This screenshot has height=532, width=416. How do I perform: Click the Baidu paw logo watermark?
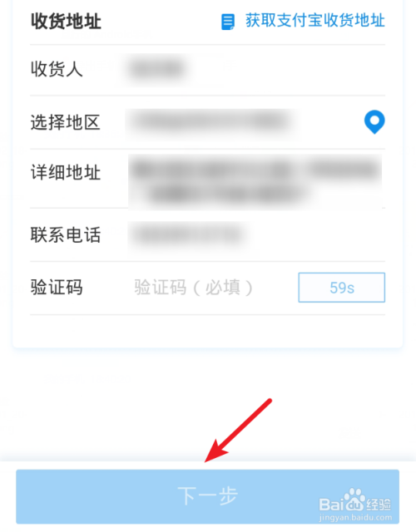[354, 500]
